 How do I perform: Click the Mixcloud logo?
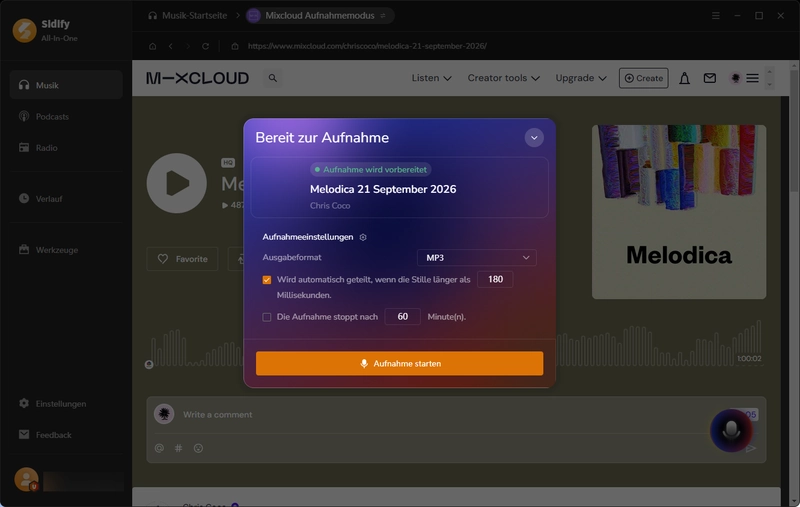[197, 78]
